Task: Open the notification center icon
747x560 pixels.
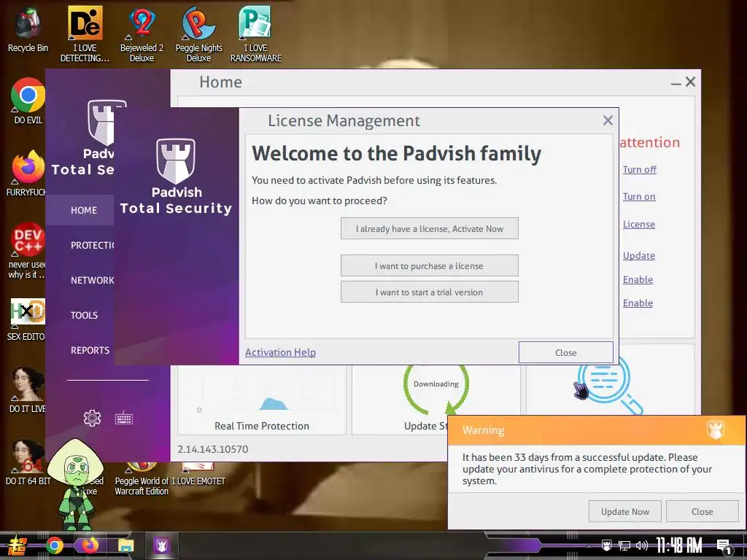Action: 724,547
